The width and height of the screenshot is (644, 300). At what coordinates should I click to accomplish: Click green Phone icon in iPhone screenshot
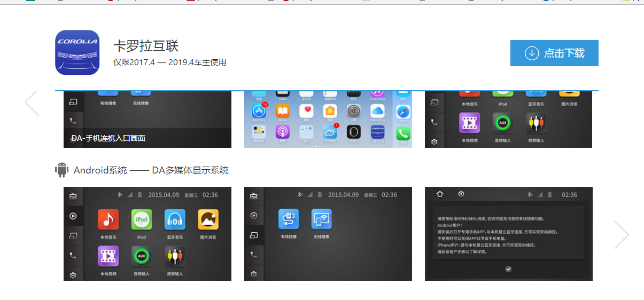(x=404, y=132)
